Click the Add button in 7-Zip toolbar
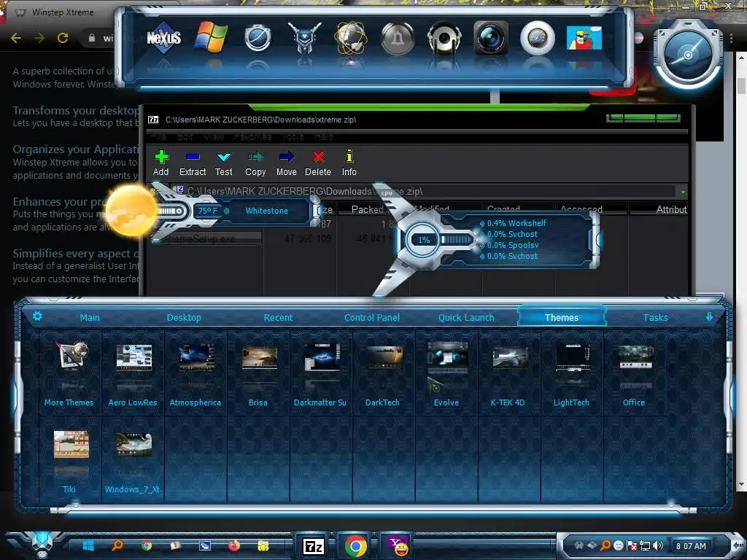This screenshot has height=560, width=747. tap(161, 163)
